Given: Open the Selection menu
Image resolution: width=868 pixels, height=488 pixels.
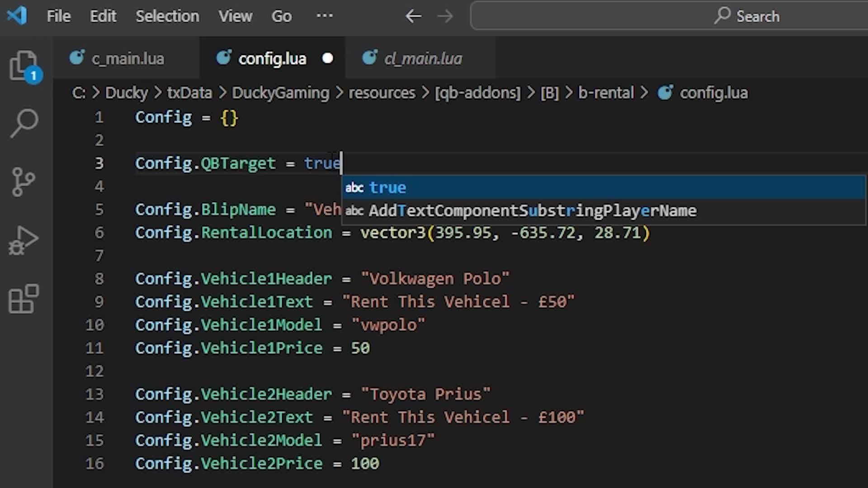Looking at the screenshot, I should (167, 16).
